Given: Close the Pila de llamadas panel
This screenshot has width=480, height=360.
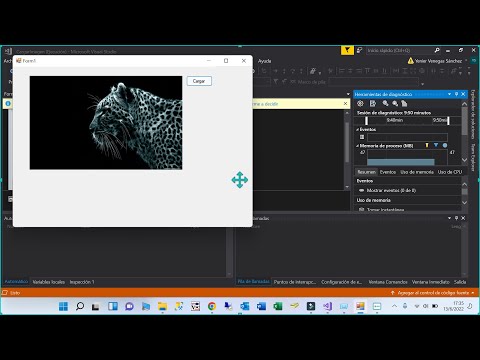Looking at the screenshot, I should (463, 218).
